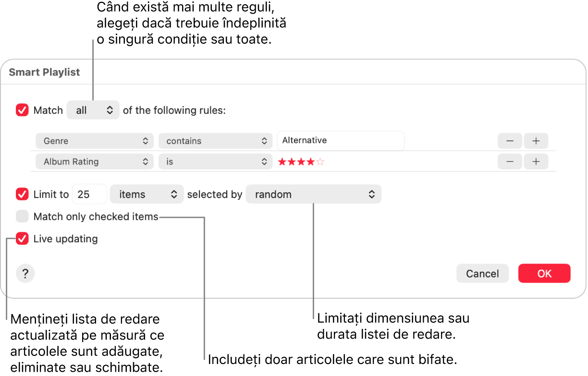The height and width of the screenshot is (376, 588).
Task: Enable Match only checked items
Action: tap(23, 216)
